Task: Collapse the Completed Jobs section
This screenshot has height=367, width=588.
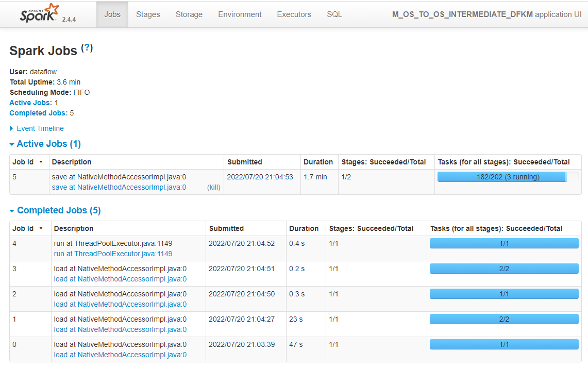Action: coord(55,210)
